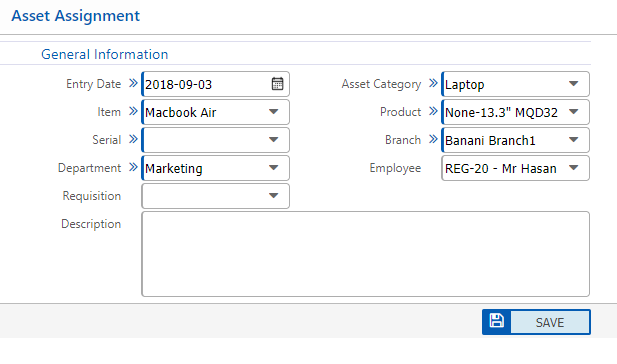Screen dimensions: 617x364
Task: Click the required-field chevron next to Serial
Action: pyautogui.click(x=133, y=139)
